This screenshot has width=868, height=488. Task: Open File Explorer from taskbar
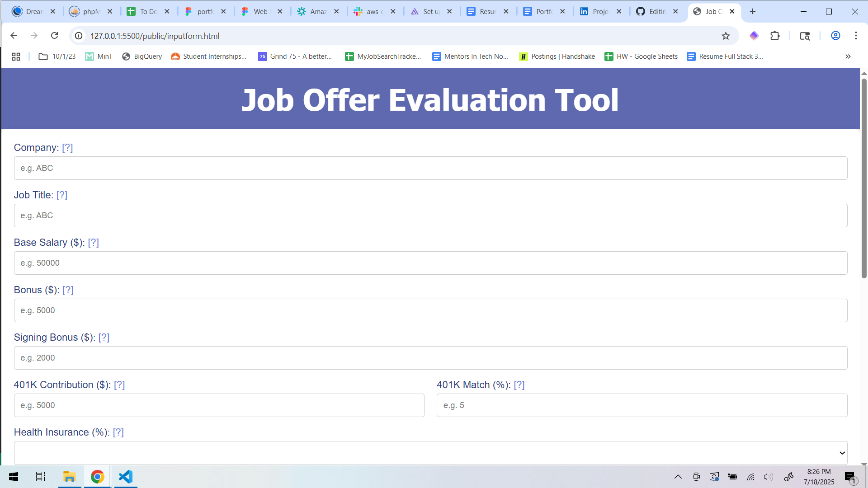click(x=69, y=477)
